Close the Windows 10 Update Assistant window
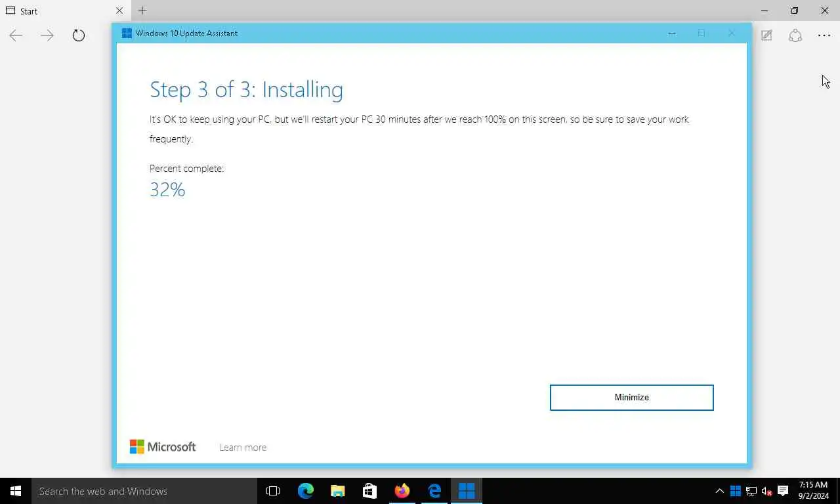840x504 pixels. tap(731, 33)
